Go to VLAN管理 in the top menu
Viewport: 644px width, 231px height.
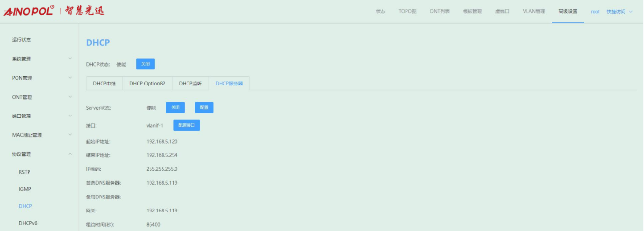click(x=534, y=12)
